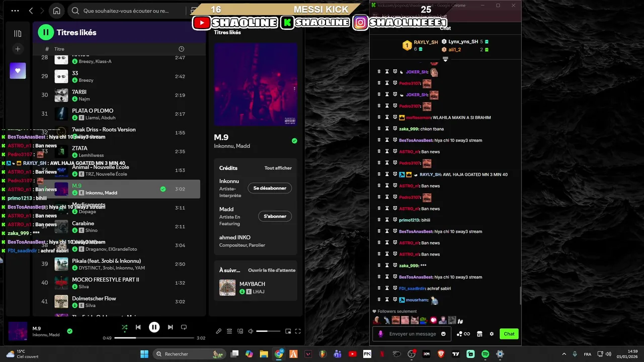Mute Spotify volume speaker icon

click(251, 331)
